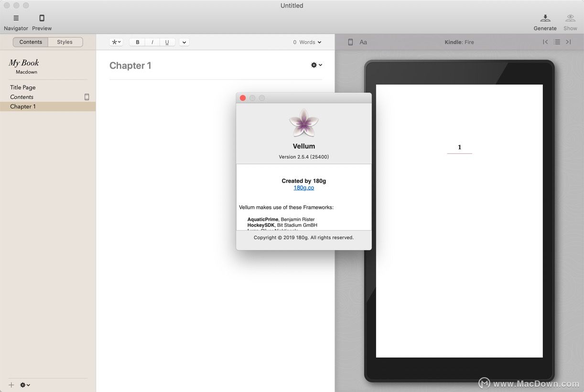This screenshot has width=584, height=392.
Task: Open the text features asterisk dropdown
Action: click(116, 42)
